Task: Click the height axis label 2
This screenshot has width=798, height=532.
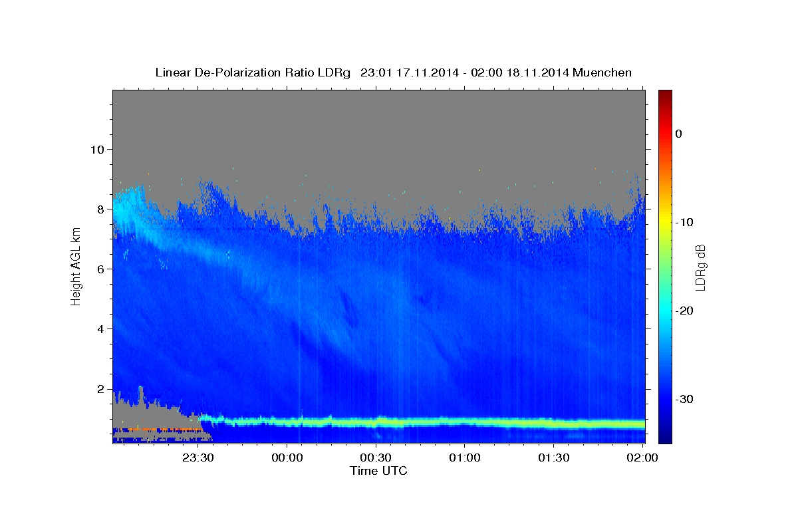Action: pyautogui.click(x=100, y=389)
